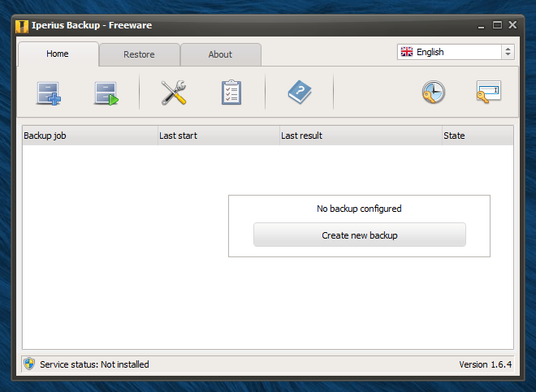
Task: Click the license key entry icon
Action: tap(488, 92)
